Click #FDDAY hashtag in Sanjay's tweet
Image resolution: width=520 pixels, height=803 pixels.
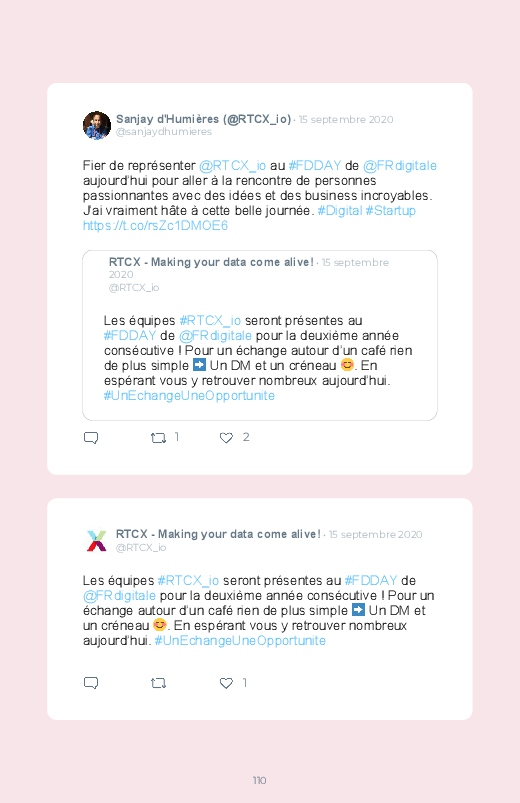pos(315,166)
